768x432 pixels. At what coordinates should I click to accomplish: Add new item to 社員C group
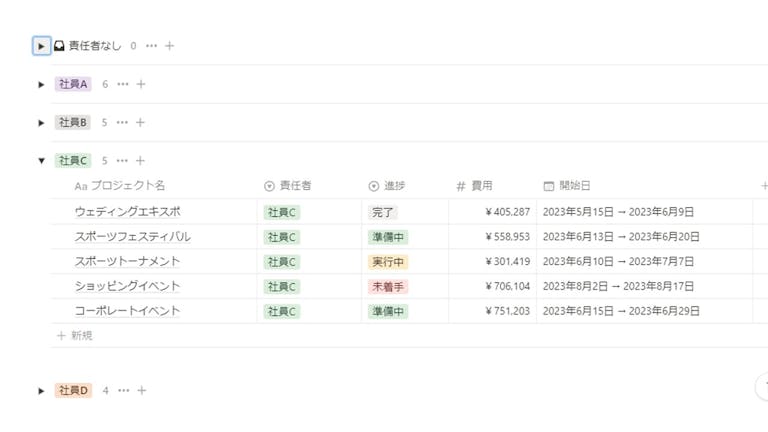(140, 161)
